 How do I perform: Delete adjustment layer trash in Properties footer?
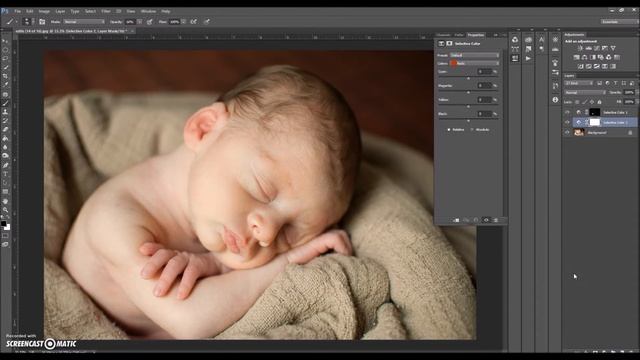click(496, 220)
